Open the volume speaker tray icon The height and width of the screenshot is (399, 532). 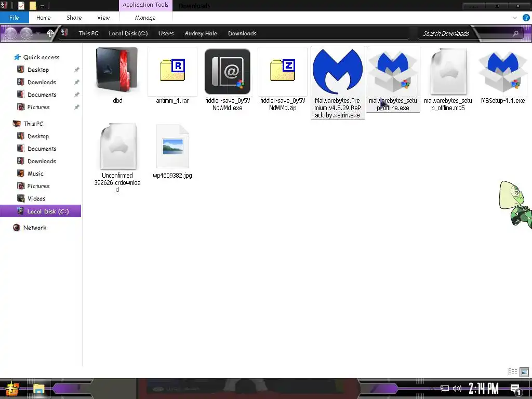[457, 389]
